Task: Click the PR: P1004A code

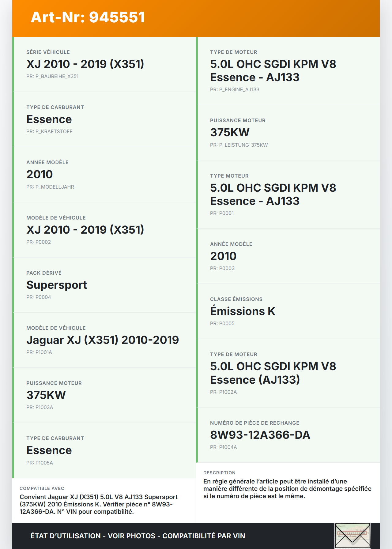Action: (224, 447)
